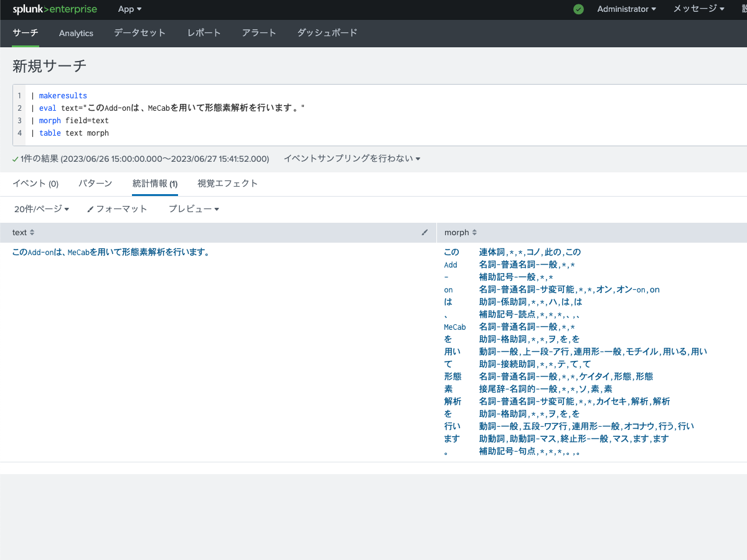Open the プレビュー dropdown

tap(194, 209)
